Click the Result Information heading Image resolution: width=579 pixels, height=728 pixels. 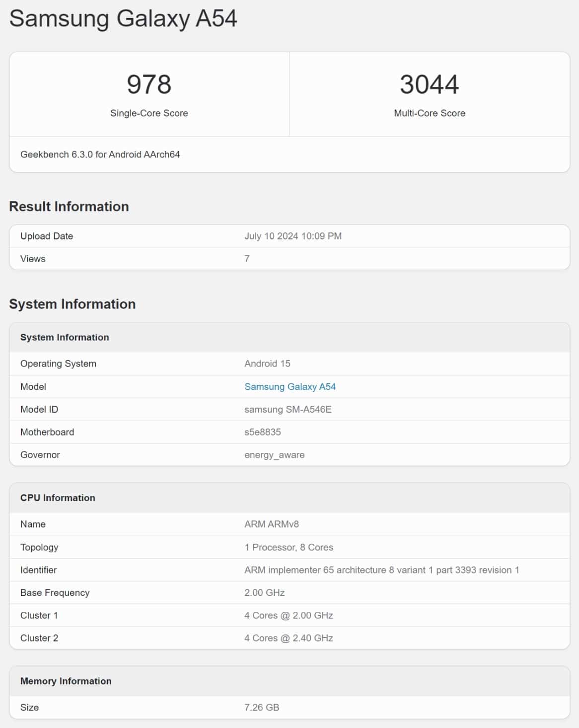click(69, 207)
